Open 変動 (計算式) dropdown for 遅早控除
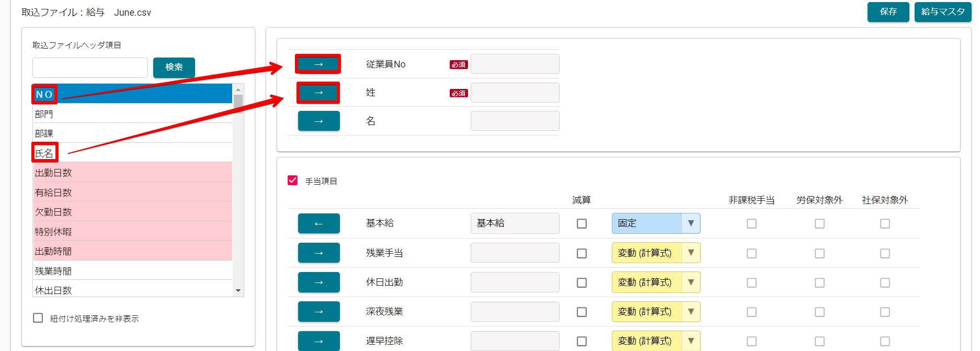Viewport: 980px width, 351px height. [x=656, y=341]
